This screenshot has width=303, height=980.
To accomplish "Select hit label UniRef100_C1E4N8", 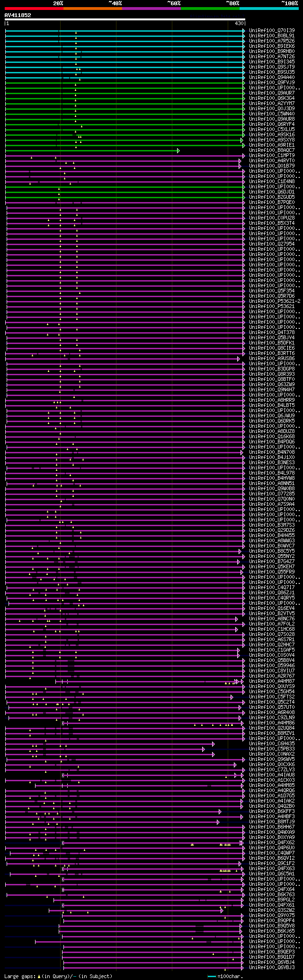I will coord(272,181).
